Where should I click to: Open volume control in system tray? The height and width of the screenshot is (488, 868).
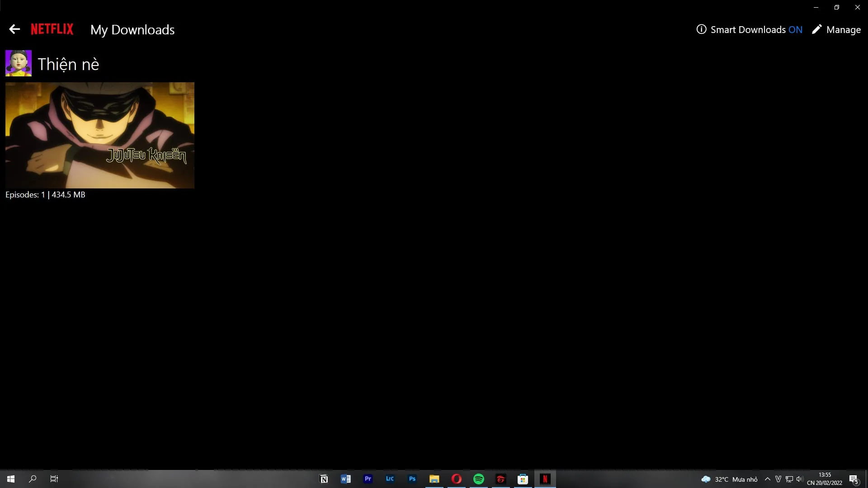click(800, 479)
